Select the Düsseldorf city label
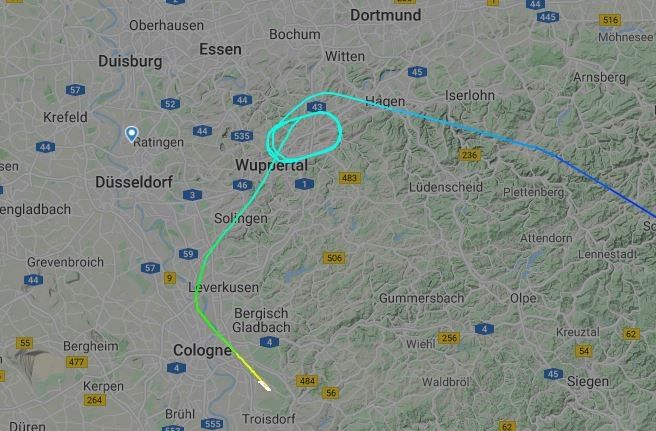Screen dimensions: 656x431 [134, 182]
